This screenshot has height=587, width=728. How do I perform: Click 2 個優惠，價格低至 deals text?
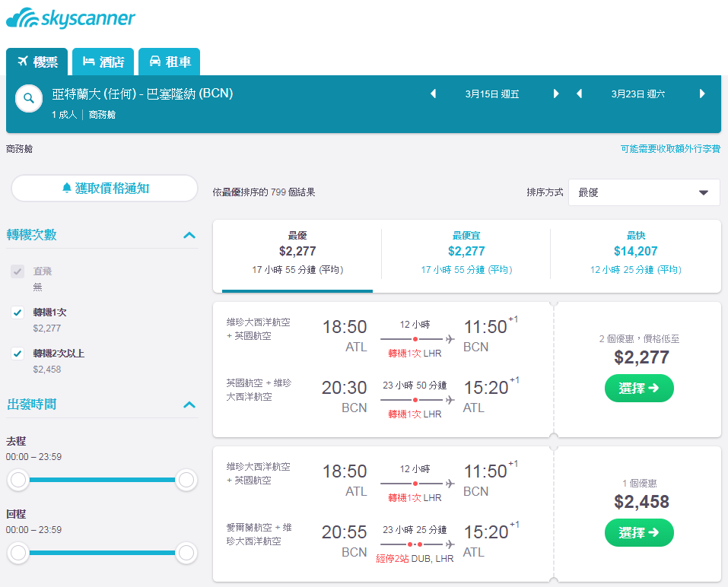[639, 339]
